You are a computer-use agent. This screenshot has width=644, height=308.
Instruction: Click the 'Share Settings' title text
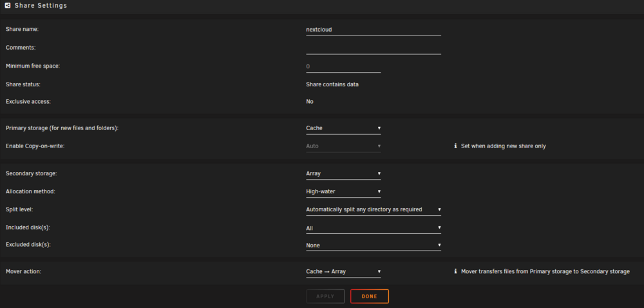pyautogui.click(x=41, y=6)
